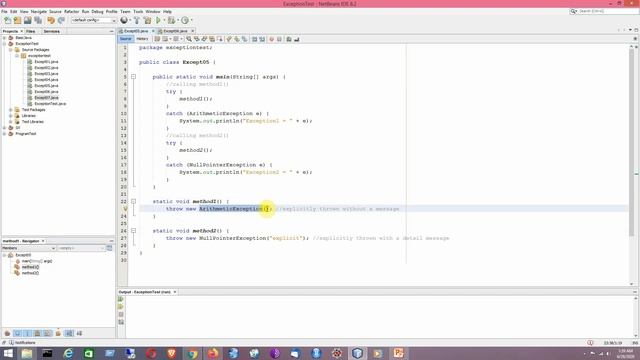Click the Source view button
The image size is (640, 360).
coord(126,39)
